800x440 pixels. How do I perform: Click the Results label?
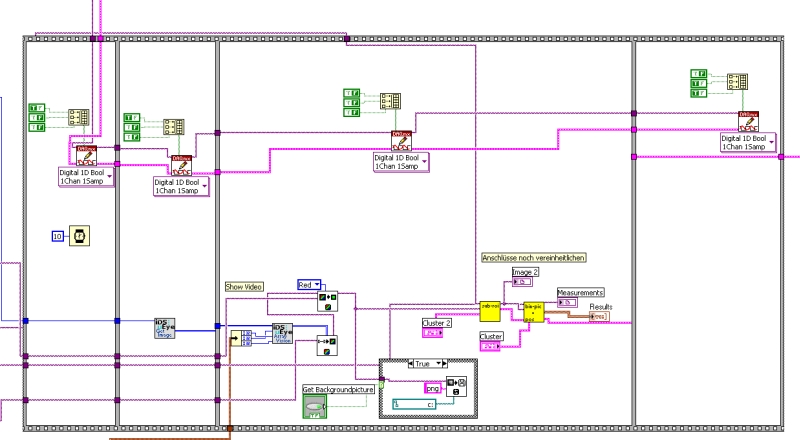(601, 307)
